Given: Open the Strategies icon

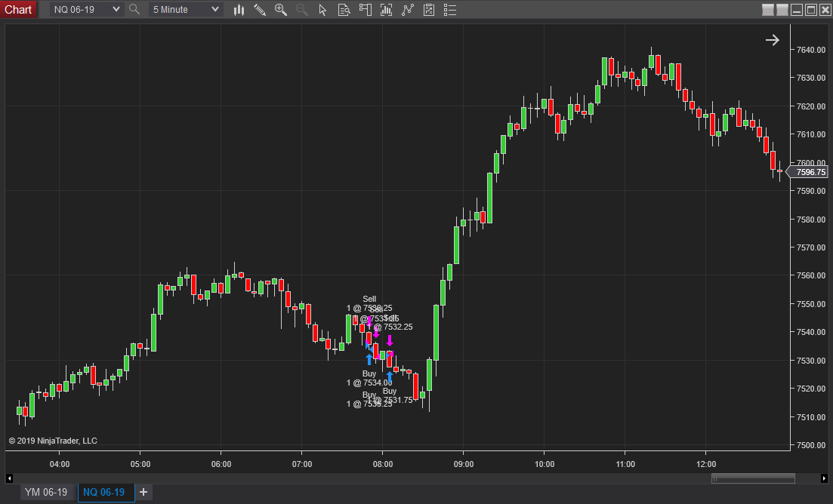Looking at the screenshot, I should 429,10.
